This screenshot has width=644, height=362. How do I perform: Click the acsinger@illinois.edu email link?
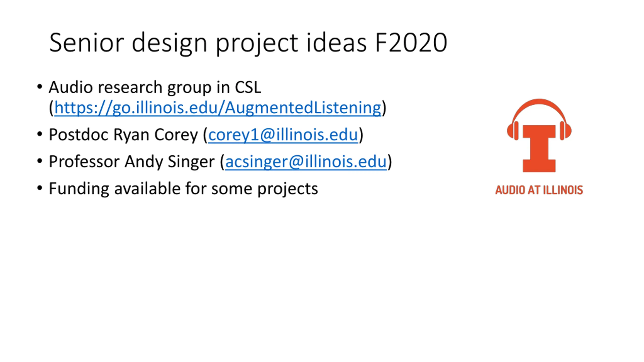306,162
